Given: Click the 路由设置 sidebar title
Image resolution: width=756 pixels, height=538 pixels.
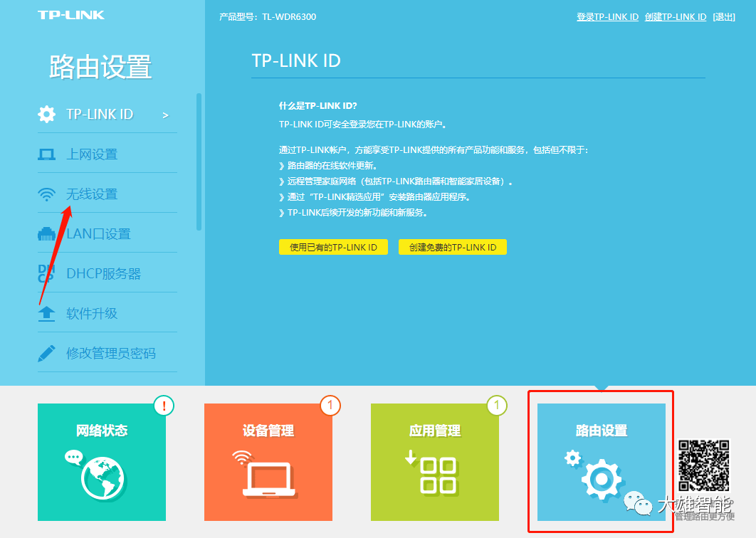Looking at the screenshot, I should pyautogui.click(x=100, y=66).
